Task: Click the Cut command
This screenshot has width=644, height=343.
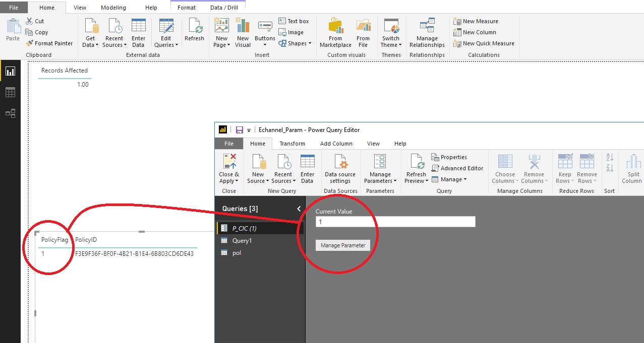Action: 35,21
